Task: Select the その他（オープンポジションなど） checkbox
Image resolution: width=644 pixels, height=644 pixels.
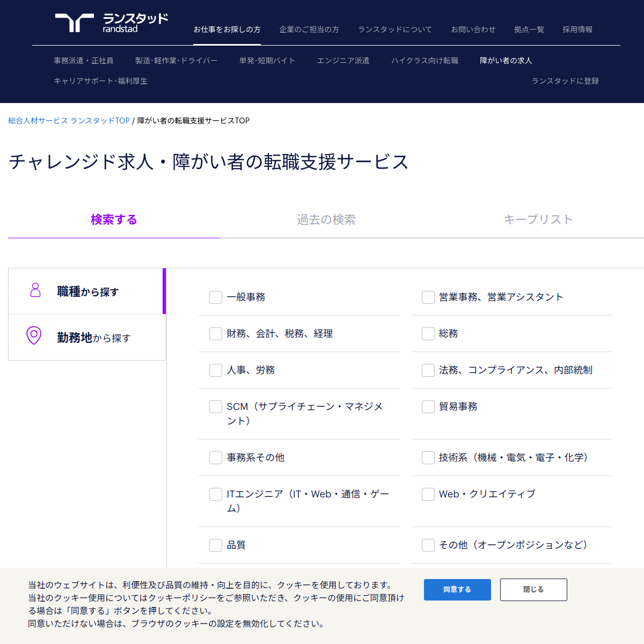Action: coord(428,545)
